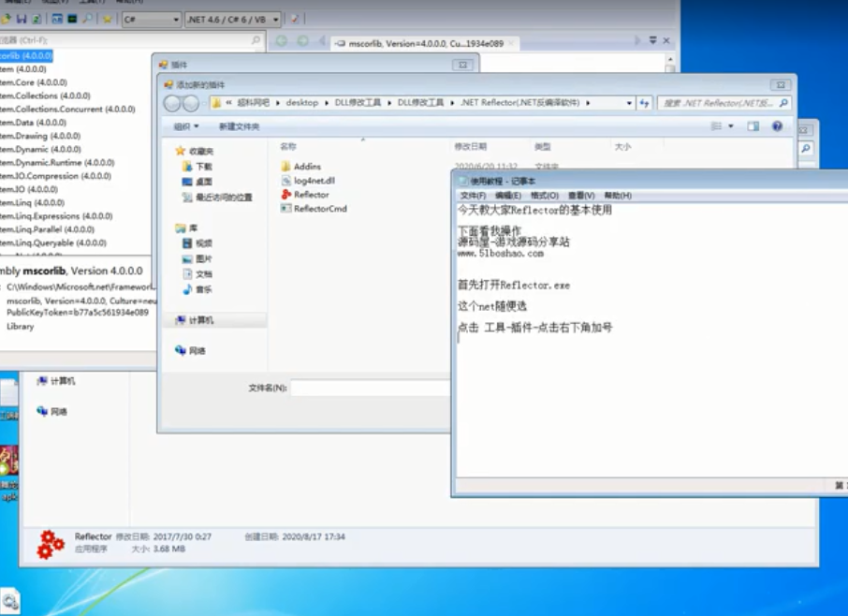Click 桌面 in the favorites sidebar
Image resolution: width=848 pixels, height=616 pixels.
197,182
